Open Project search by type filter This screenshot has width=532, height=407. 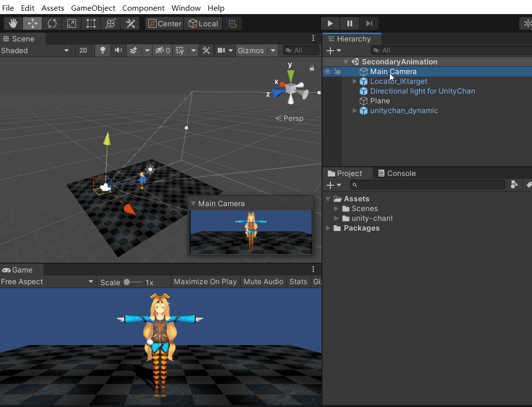(514, 185)
